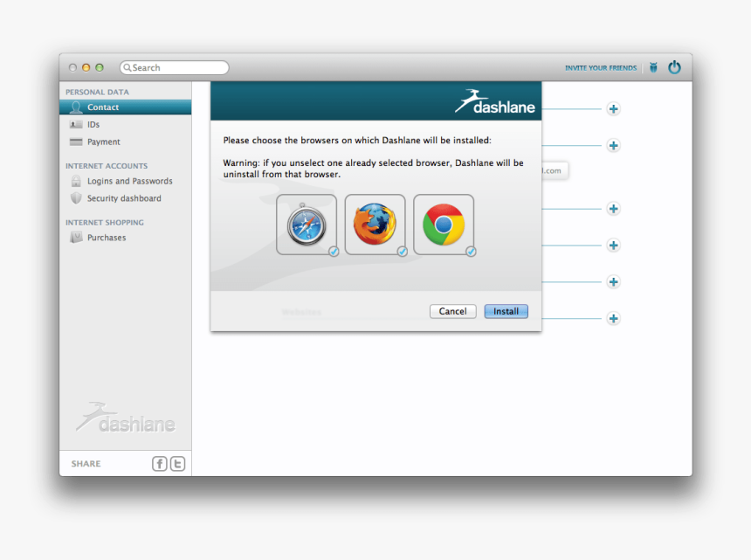Select the Chrome browser icon
751x560 pixels.
(x=444, y=225)
